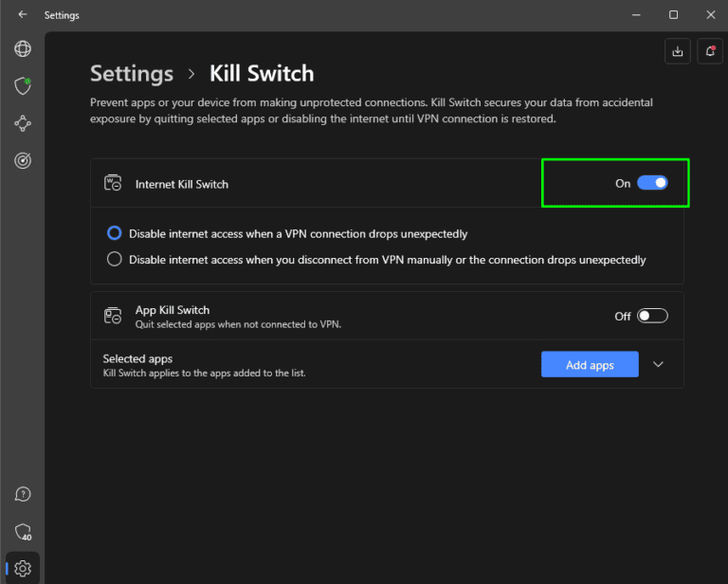728x584 pixels.
Task: Click the Add apps button
Action: coord(590,365)
